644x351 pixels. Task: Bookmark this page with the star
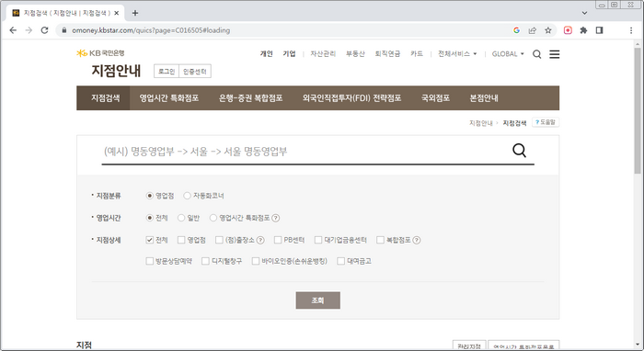[x=548, y=30]
